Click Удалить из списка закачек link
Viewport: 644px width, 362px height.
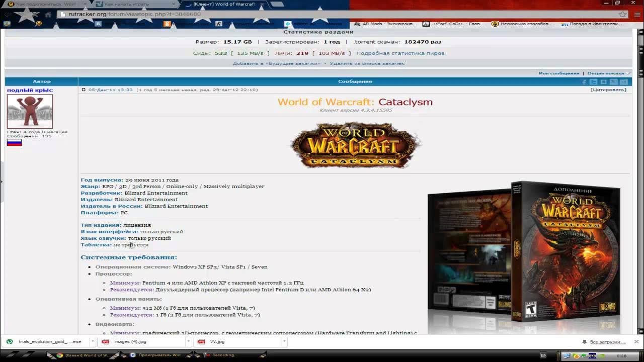pyautogui.click(x=367, y=64)
